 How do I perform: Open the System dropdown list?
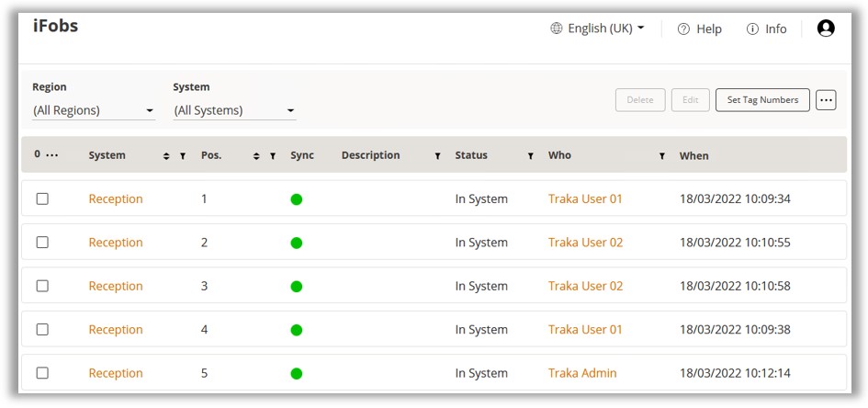(234, 110)
